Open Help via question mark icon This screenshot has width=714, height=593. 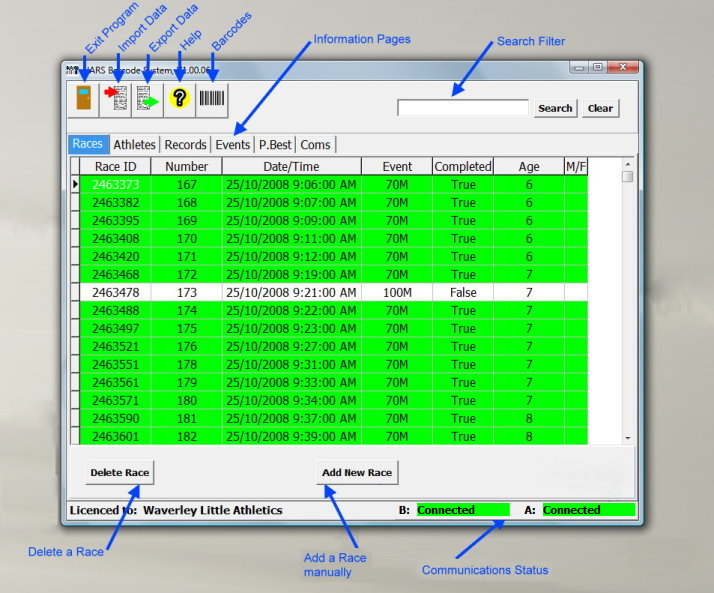pos(179,98)
